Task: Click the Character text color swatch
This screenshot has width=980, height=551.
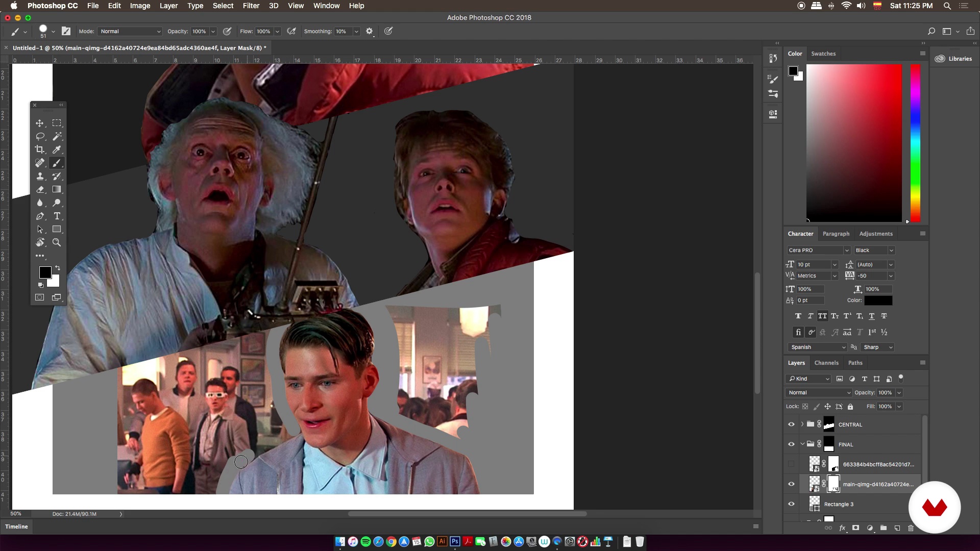Action: click(878, 300)
